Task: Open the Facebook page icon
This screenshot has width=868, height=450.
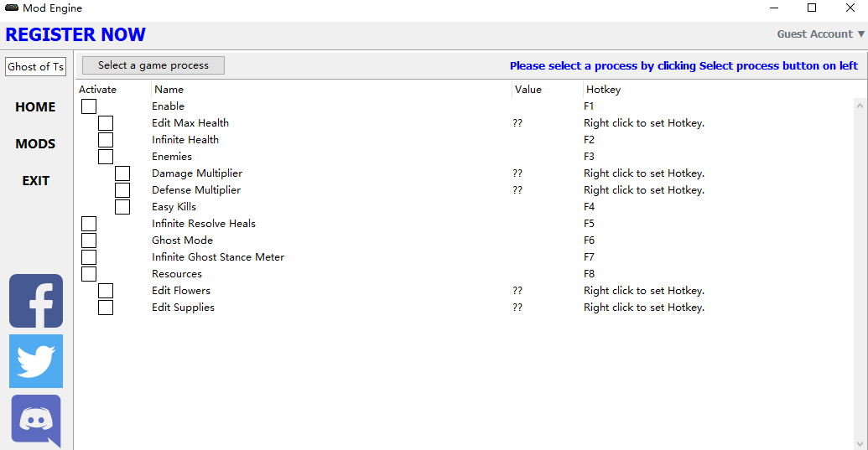Action: (x=36, y=301)
